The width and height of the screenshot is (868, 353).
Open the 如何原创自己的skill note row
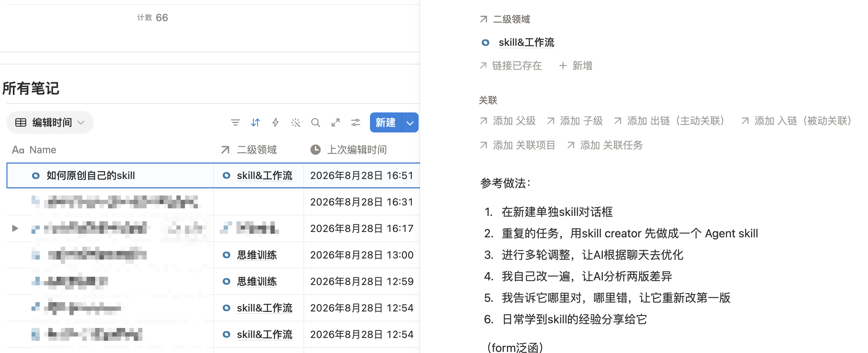(91, 175)
